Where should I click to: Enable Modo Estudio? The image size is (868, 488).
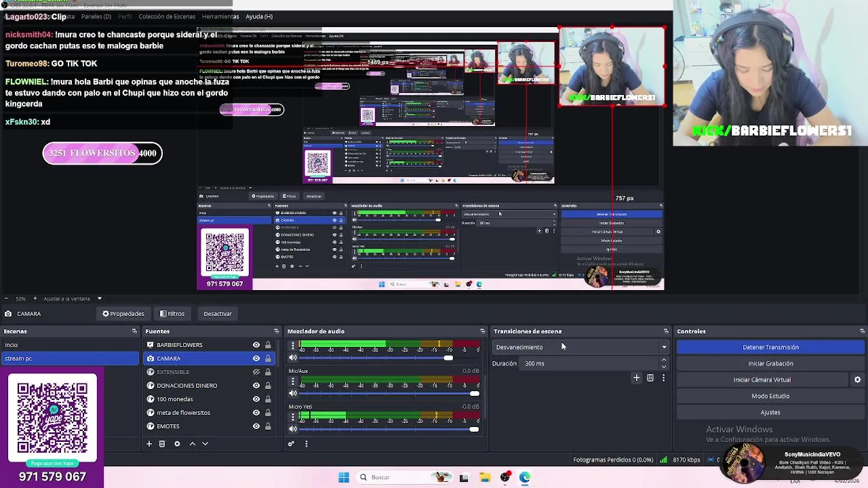pyautogui.click(x=770, y=396)
